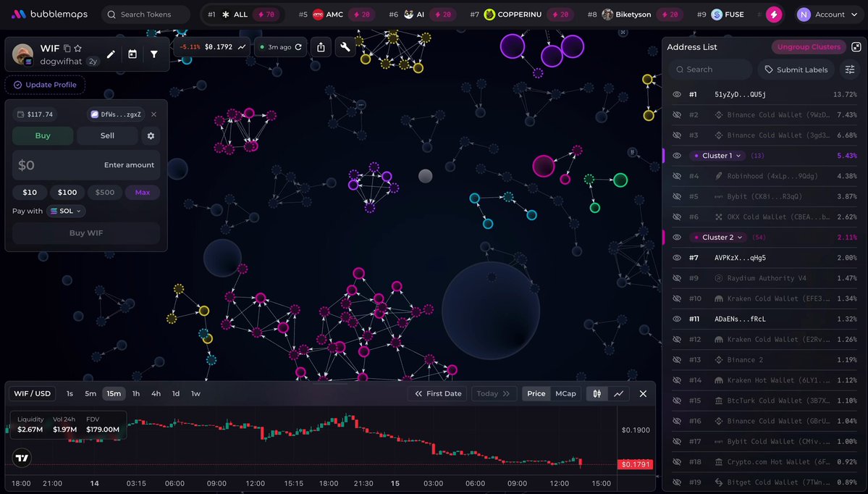Toggle visibility of Cluster 1
This screenshot has height=494, width=868.
pos(676,156)
